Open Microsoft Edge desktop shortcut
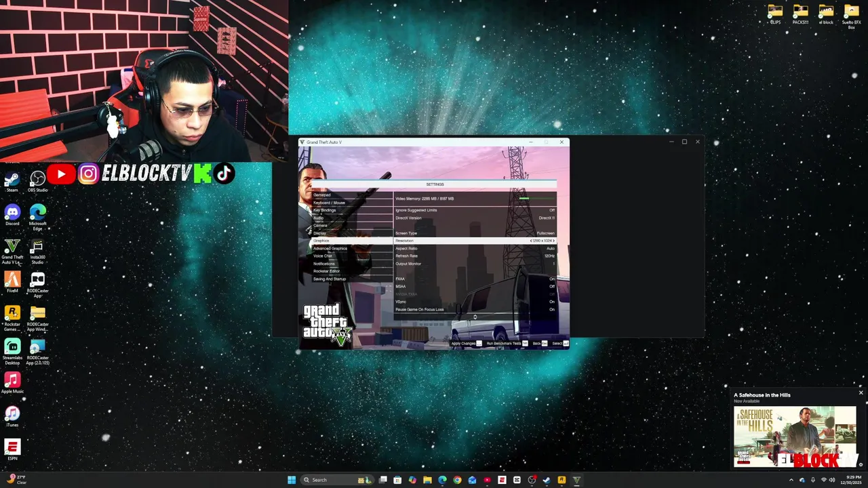Image resolution: width=868 pixels, height=488 pixels. click(37, 217)
